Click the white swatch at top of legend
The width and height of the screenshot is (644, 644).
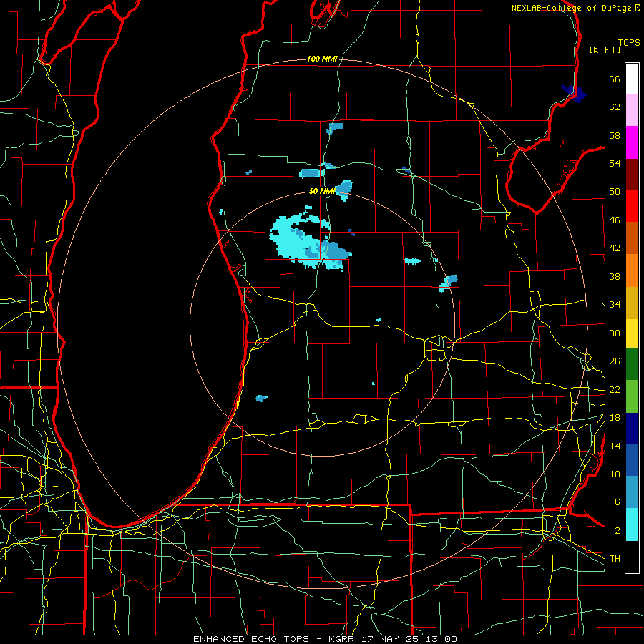632,79
